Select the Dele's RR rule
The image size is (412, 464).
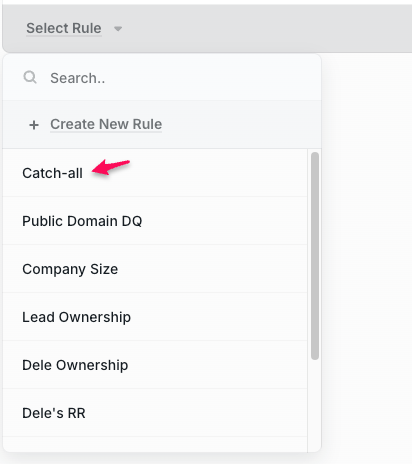(54, 413)
